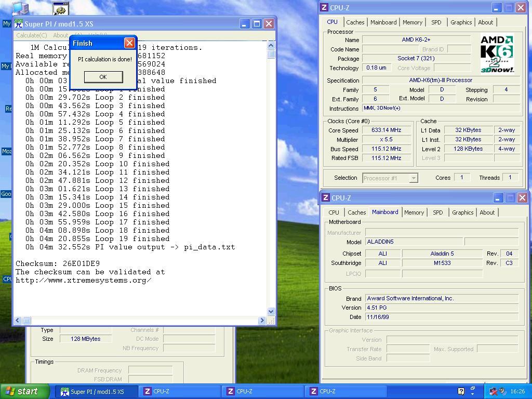Open Graphics tab in lower CPU-Z window
This screenshot has width=532, height=399.
[462, 212]
